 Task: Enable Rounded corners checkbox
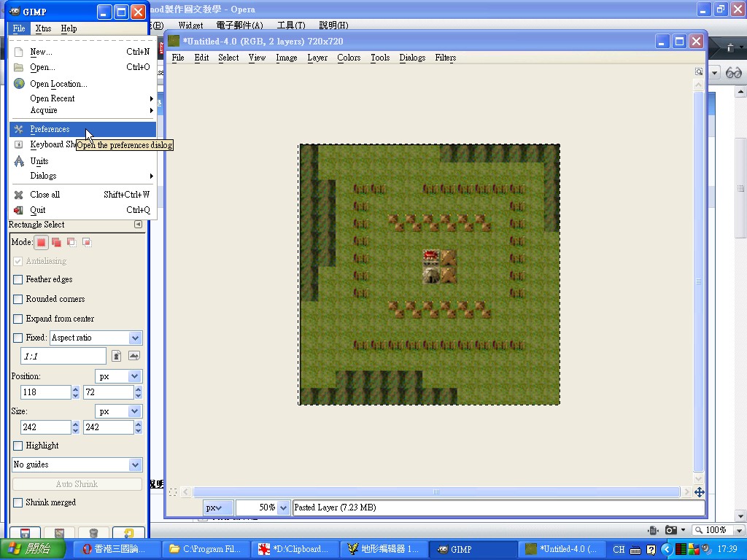[18, 299]
